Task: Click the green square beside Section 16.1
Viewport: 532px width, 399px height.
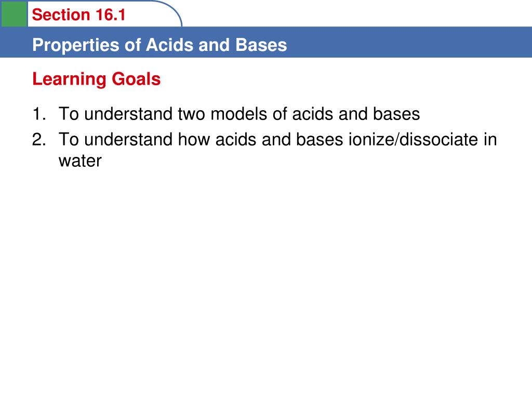Action: (14, 14)
